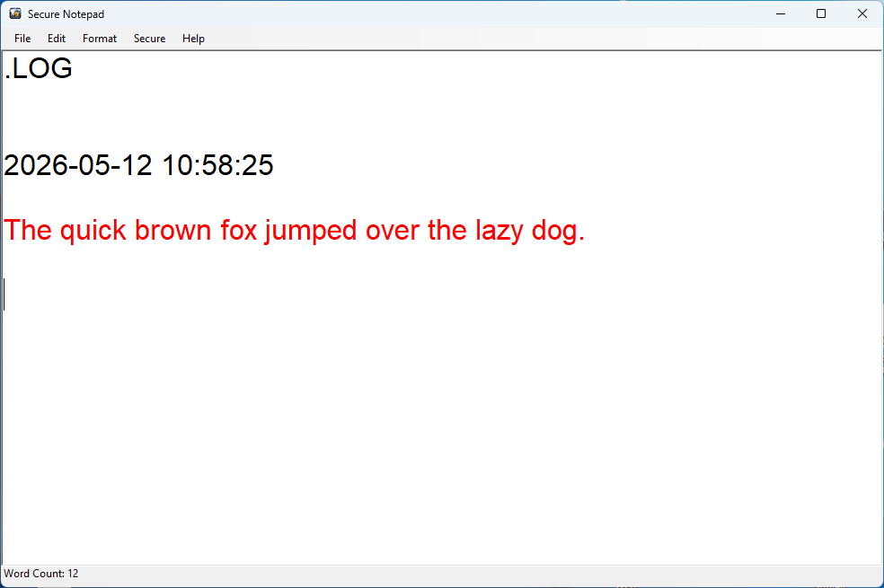Image resolution: width=884 pixels, height=588 pixels.
Task: Maximize the Secure Notepad window
Action: 821,13
